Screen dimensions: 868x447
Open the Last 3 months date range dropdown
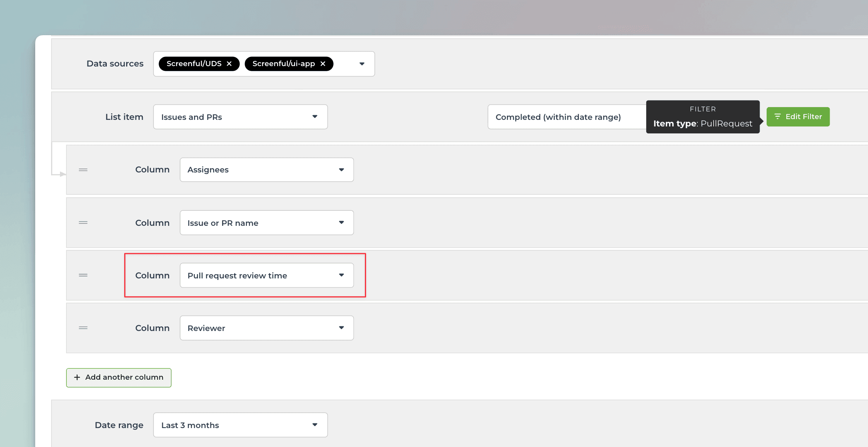point(240,425)
